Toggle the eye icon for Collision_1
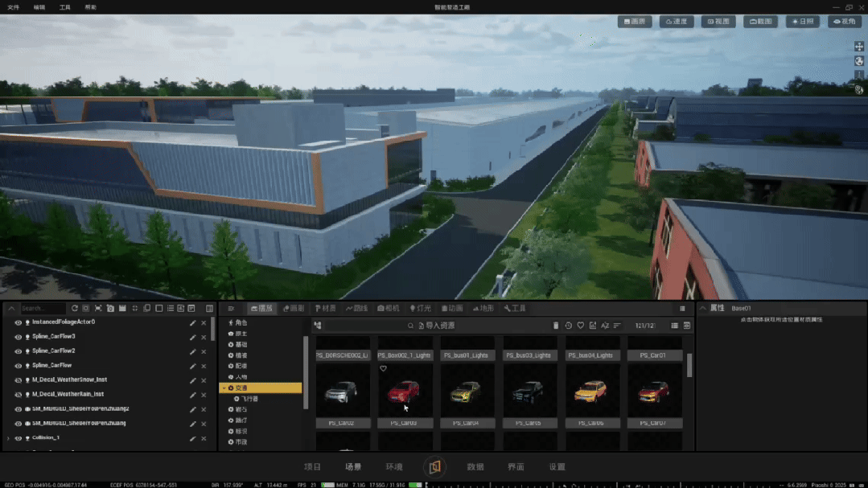868x488 pixels. click(x=19, y=438)
